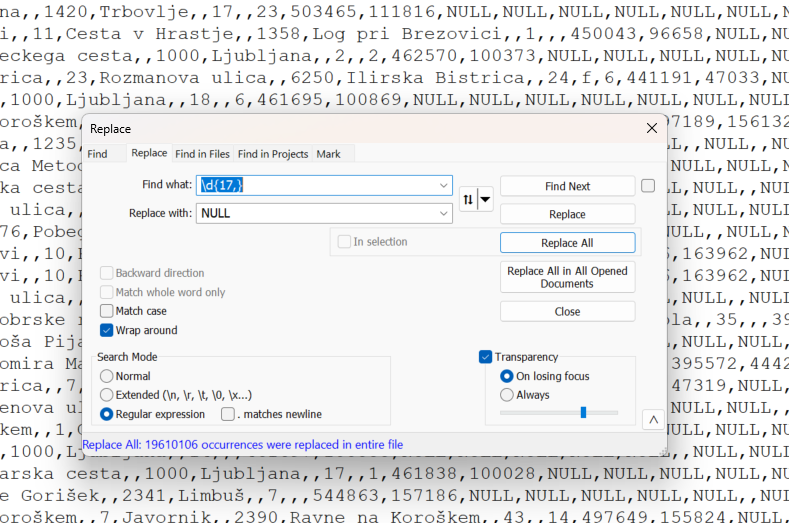This screenshot has height=523, width=789.
Task: Click the Replace All button
Action: [x=567, y=243]
